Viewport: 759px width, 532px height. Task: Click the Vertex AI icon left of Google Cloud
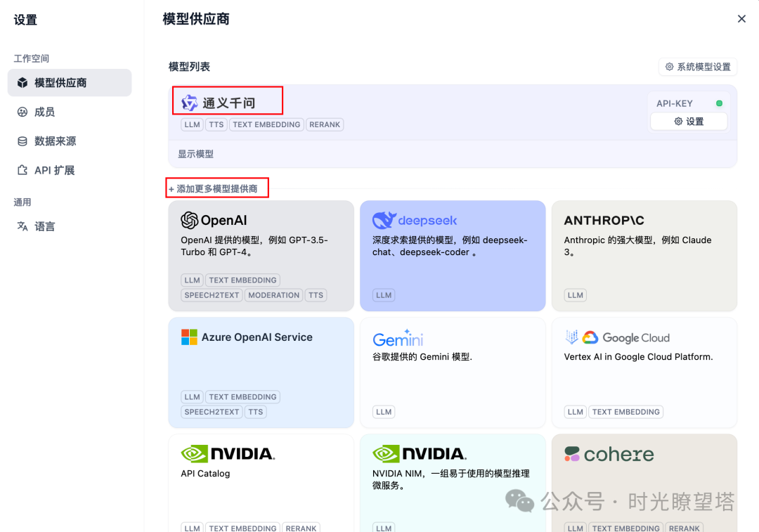coord(571,337)
